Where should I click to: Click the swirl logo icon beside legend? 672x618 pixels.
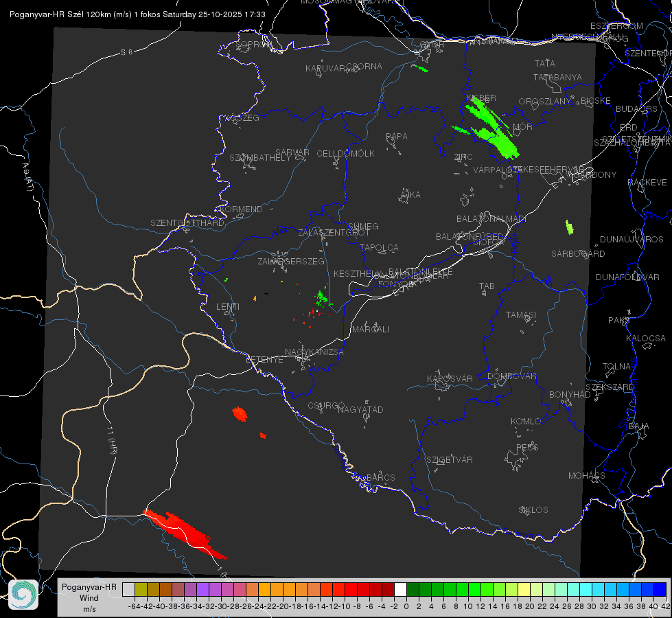(23, 595)
